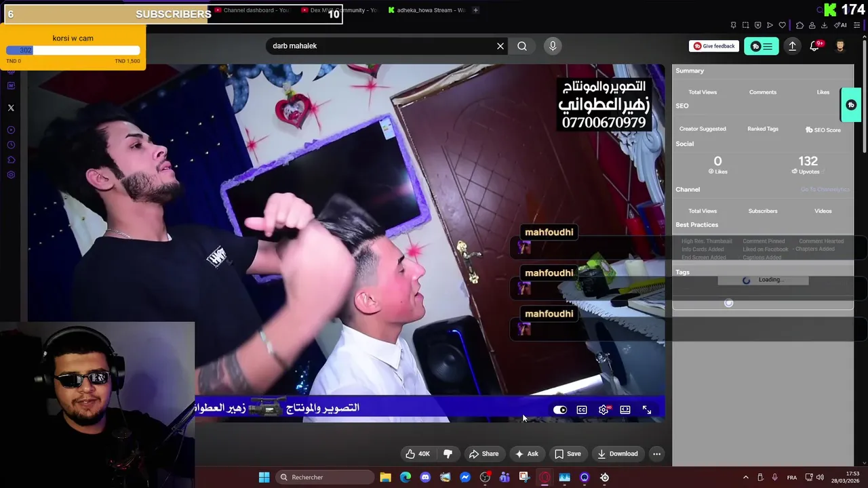Bookmark page with heart icon
Screen dimensions: 868x488
(x=782, y=26)
